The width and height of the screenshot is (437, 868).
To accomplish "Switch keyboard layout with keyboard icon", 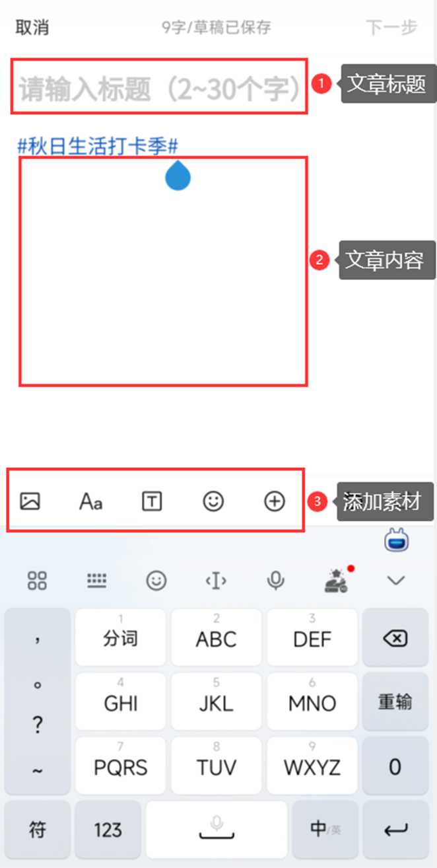I will click(x=97, y=581).
